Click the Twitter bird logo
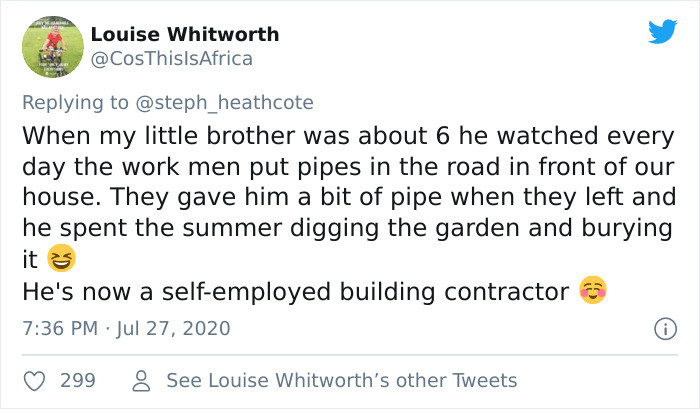Image resolution: width=700 pixels, height=409 pixels. [x=661, y=33]
